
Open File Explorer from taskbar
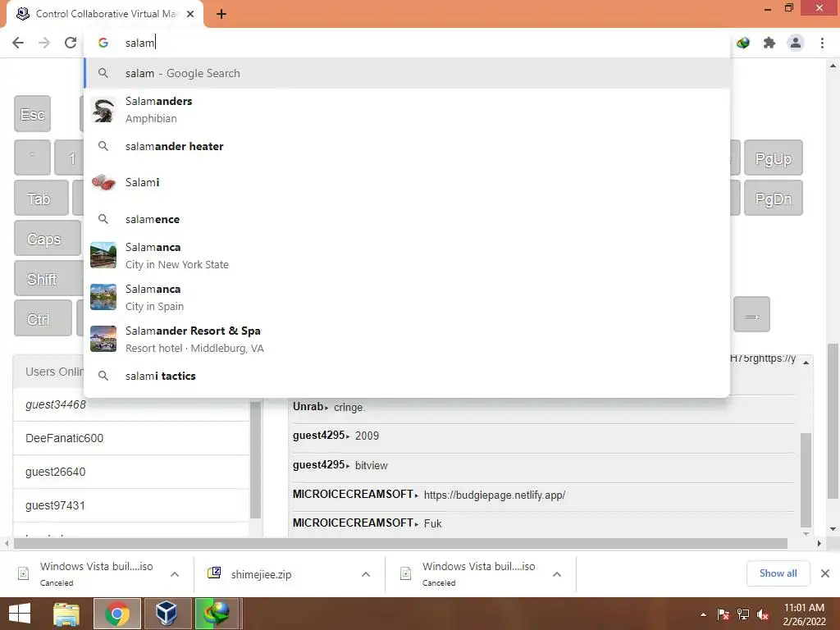tap(66, 614)
